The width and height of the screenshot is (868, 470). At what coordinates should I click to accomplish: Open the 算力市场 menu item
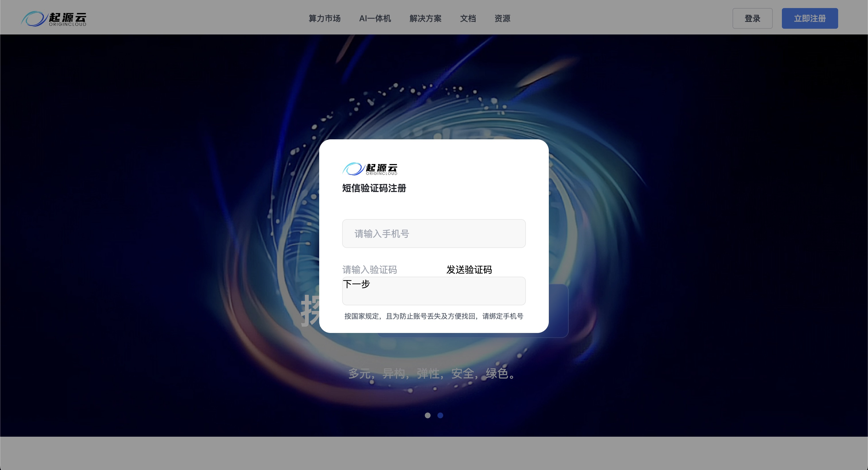324,19
